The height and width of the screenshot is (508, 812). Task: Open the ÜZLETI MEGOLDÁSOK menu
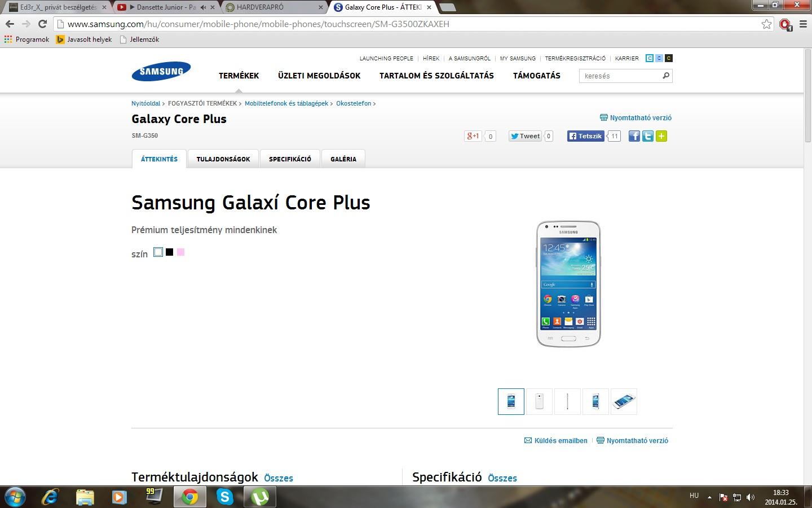(x=319, y=76)
